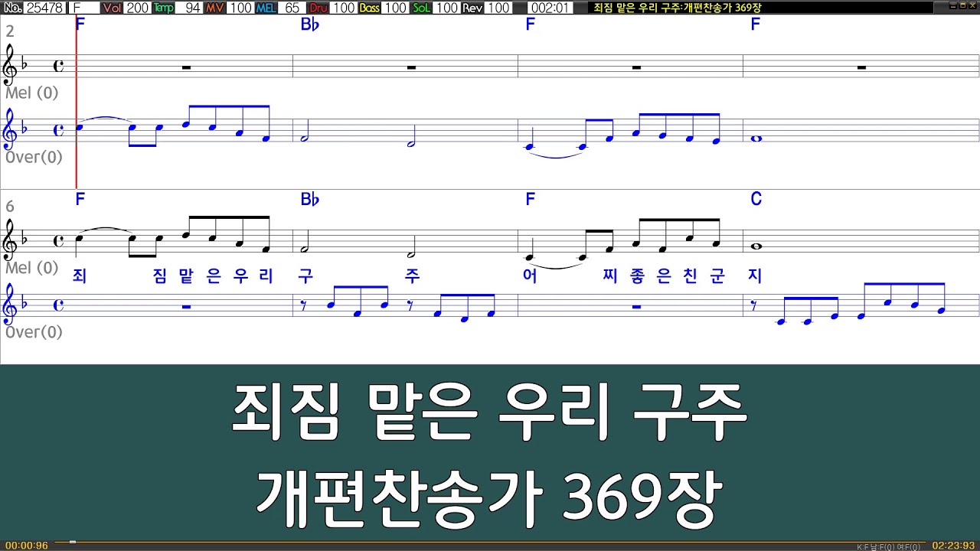Click the measure number 6 label

(10, 207)
